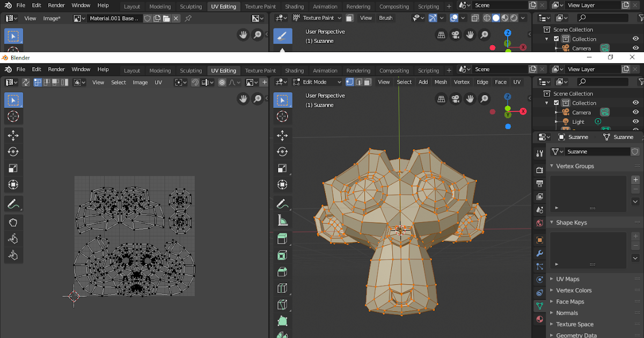Open Object Data Properties with green mesh icon
Image resolution: width=644 pixels, height=338 pixels.
[539, 306]
